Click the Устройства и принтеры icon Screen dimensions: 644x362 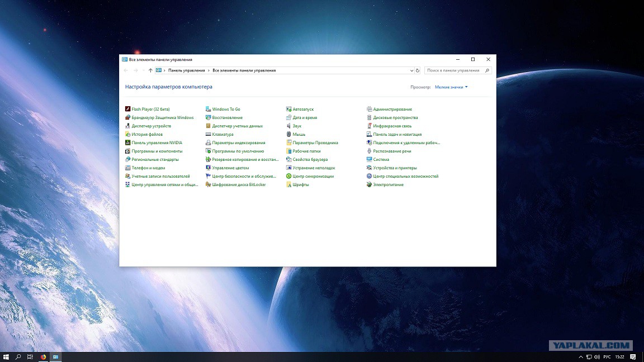click(369, 168)
